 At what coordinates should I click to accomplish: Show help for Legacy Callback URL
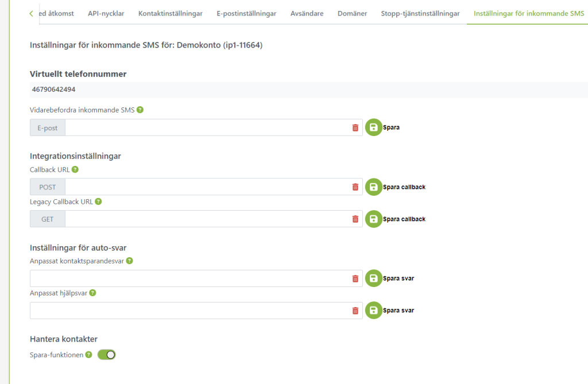tap(98, 201)
